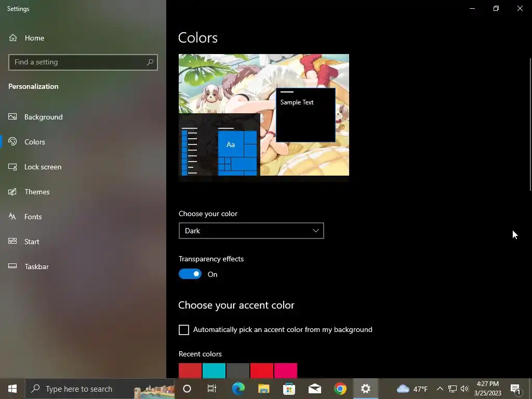Viewport: 532px width, 399px height.
Task: Click the Start tiles icon in the sidebar
Action: [12, 241]
